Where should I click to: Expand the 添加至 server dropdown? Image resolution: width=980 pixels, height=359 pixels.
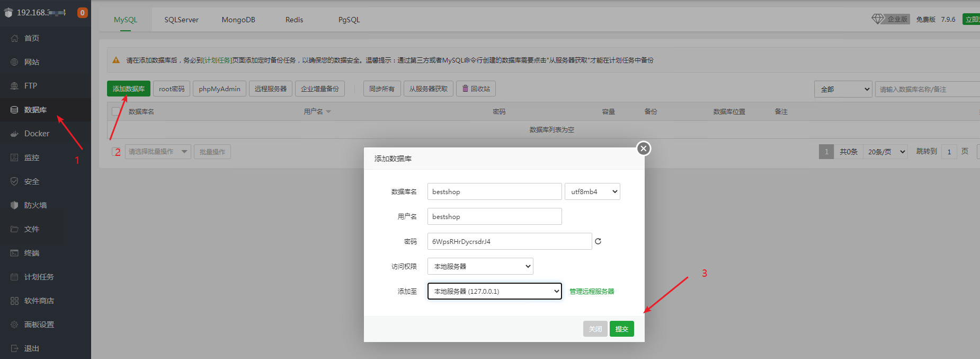[x=494, y=291]
